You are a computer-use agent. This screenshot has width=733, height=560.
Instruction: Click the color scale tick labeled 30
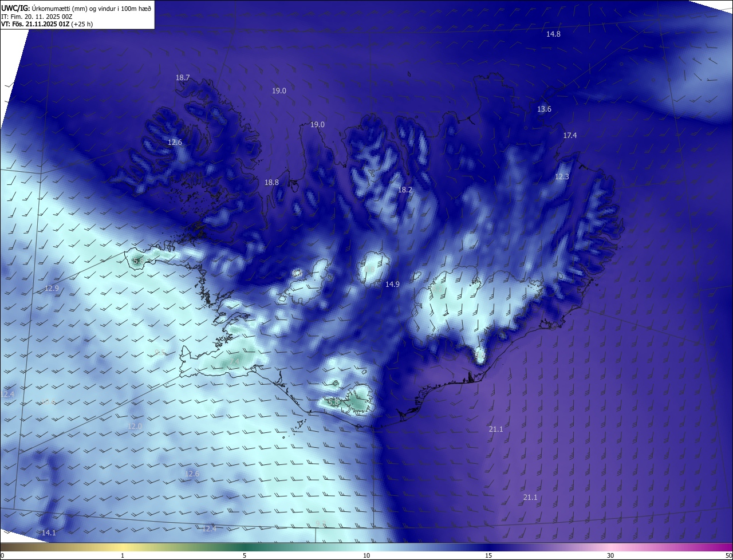610,555
